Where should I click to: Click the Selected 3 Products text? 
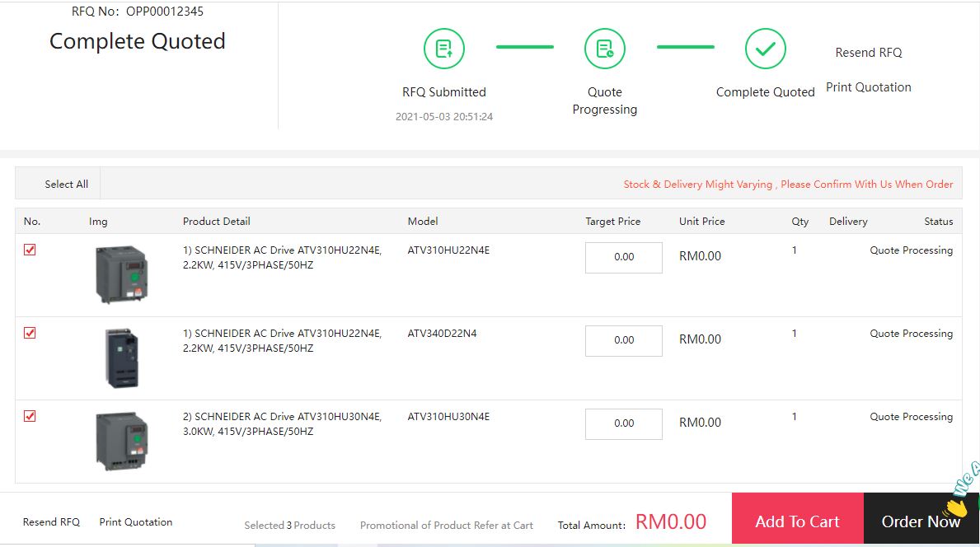(289, 525)
